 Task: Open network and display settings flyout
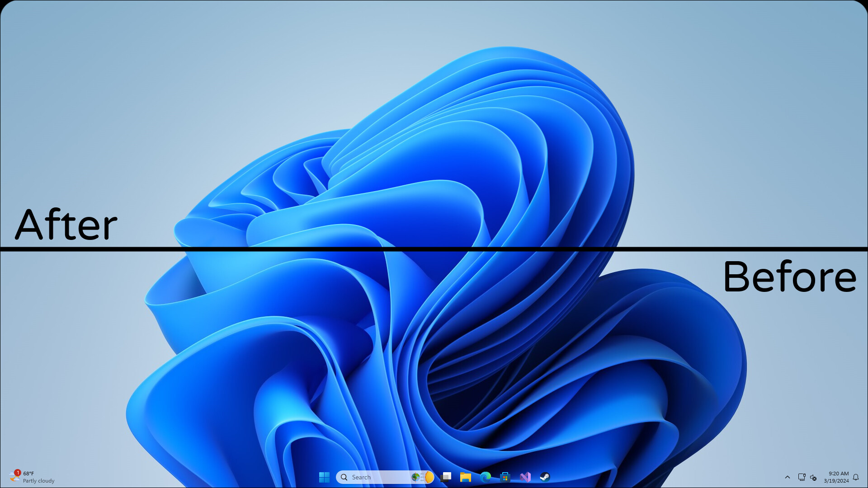point(801,477)
